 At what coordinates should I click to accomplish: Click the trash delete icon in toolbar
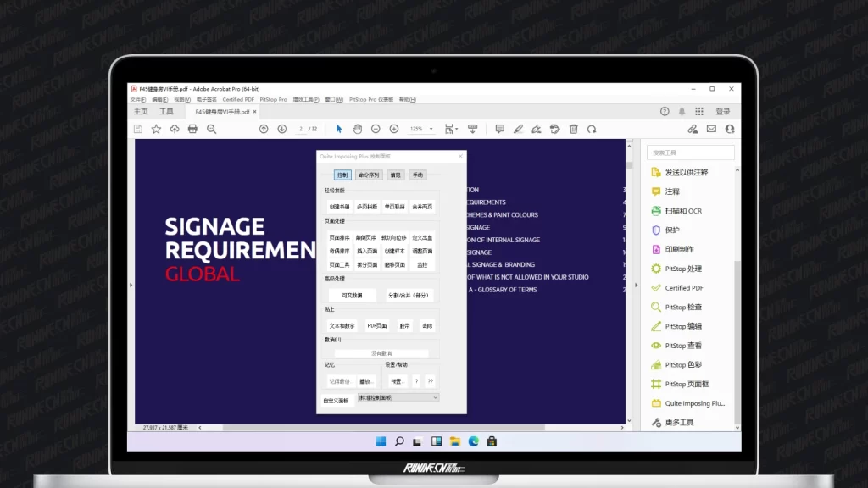[574, 129]
